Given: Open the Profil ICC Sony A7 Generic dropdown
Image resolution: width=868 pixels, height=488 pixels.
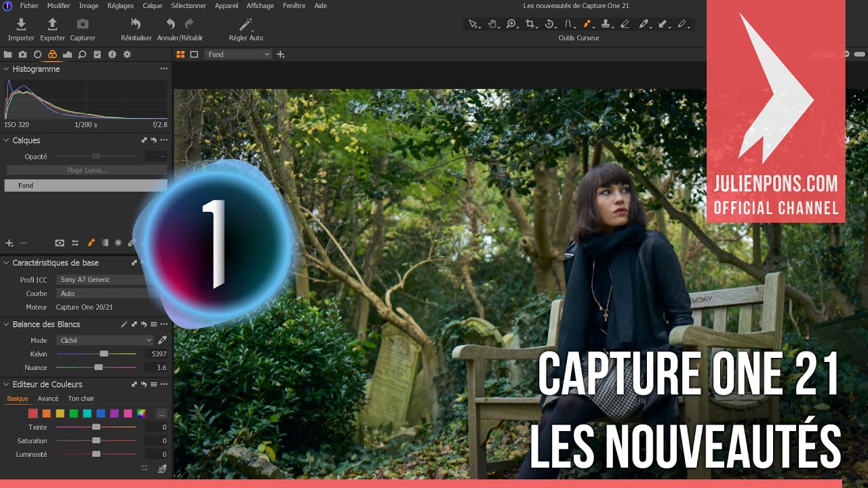Looking at the screenshot, I should 102,279.
